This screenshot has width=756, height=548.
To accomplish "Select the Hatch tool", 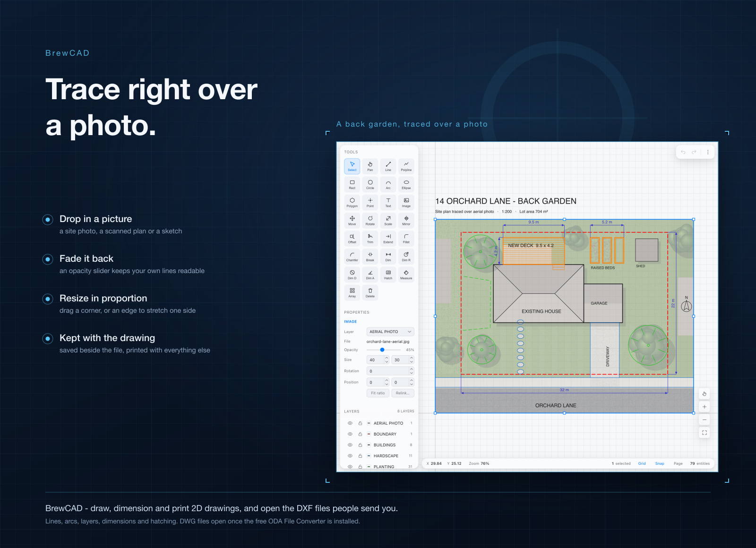I will tap(388, 274).
